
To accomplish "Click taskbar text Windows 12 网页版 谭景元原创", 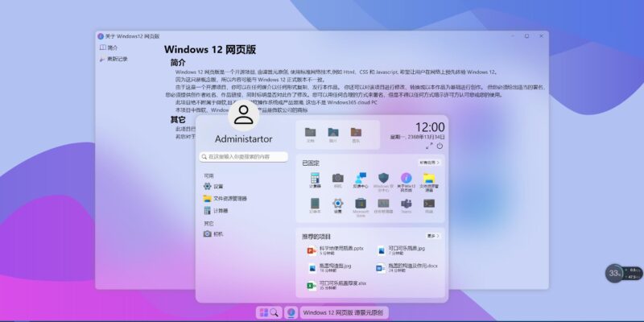I will point(343,312).
